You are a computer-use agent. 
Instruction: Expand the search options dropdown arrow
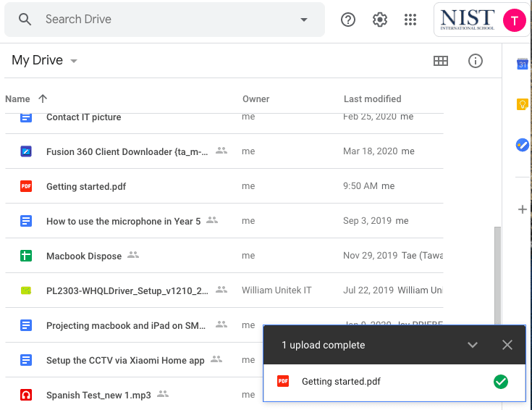[303, 20]
